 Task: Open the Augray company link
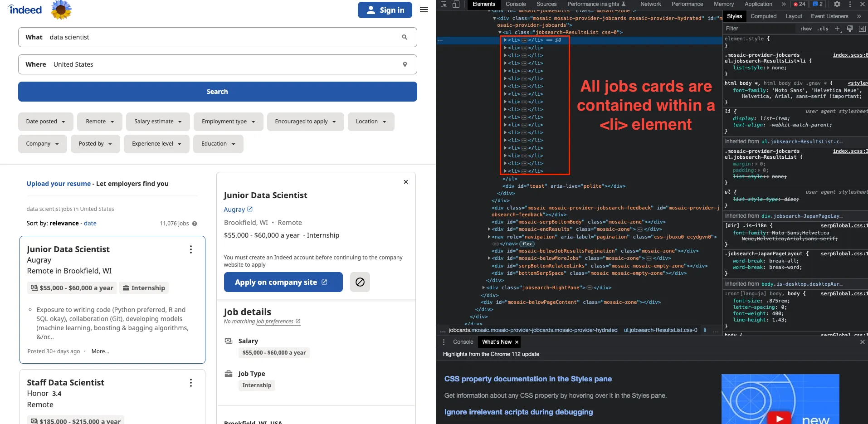coord(238,210)
